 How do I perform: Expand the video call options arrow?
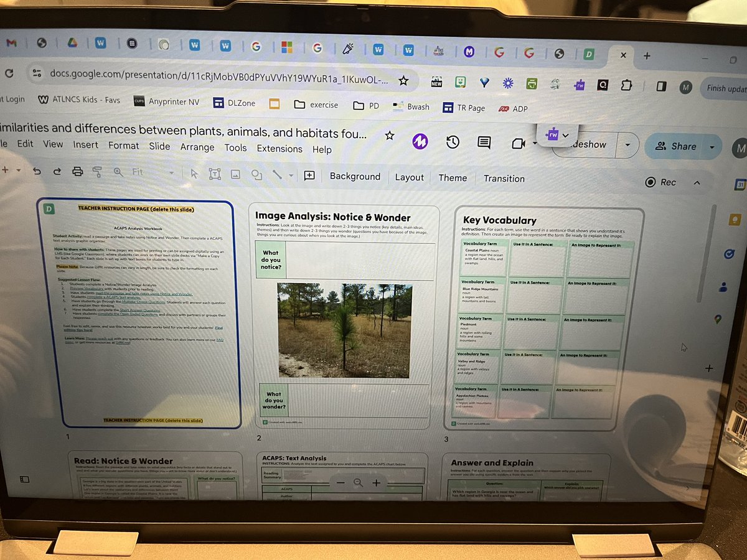click(x=535, y=144)
